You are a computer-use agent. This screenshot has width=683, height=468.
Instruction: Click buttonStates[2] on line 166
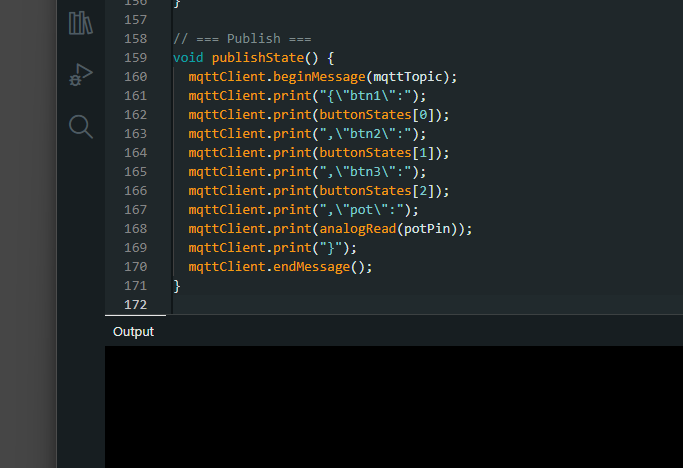380,191
